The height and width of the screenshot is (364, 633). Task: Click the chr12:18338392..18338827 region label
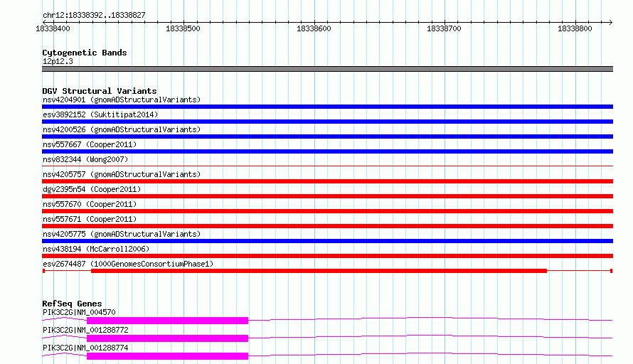[x=94, y=15]
